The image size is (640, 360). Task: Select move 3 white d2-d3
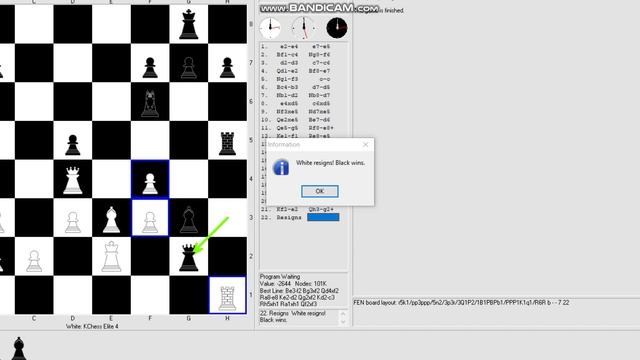289,63
